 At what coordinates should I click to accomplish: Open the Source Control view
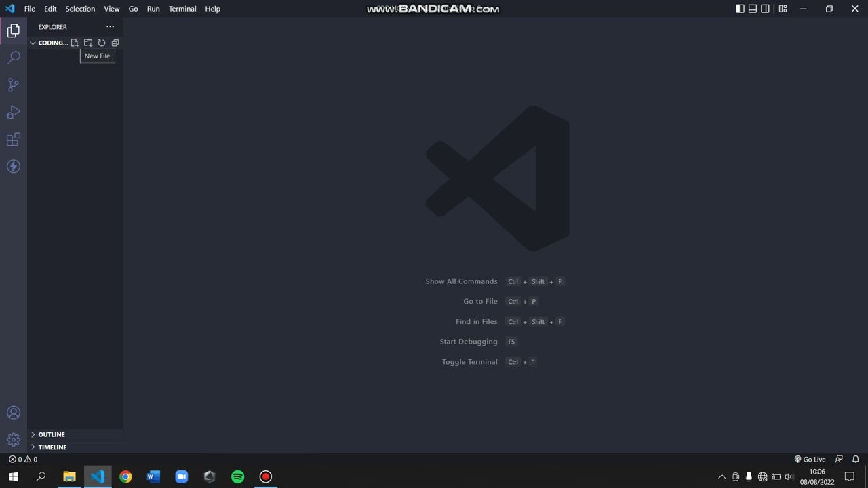point(14,85)
